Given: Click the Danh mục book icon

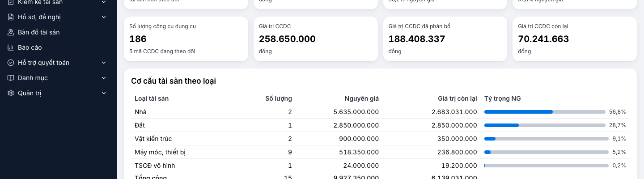Looking at the screenshot, I should pos(11,78).
